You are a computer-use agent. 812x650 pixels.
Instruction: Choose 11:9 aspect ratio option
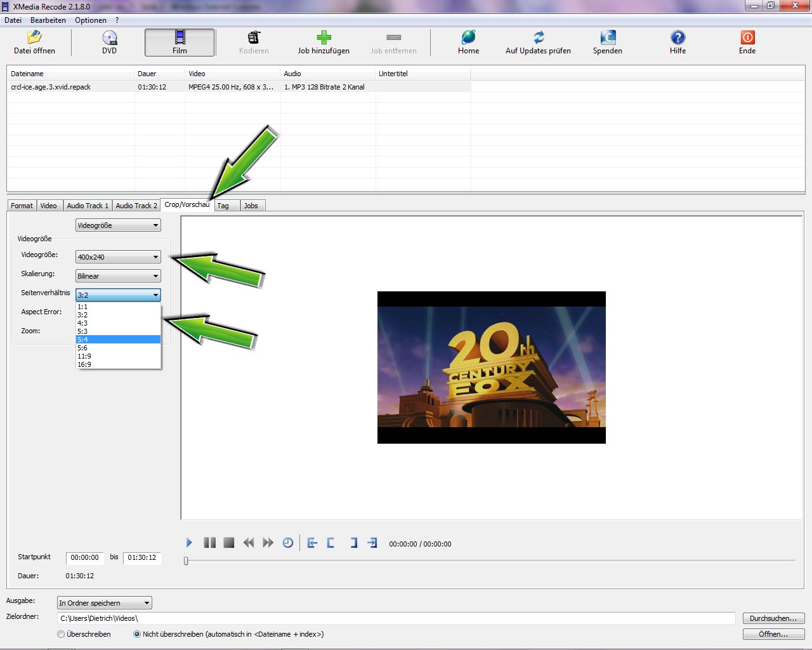coord(118,356)
